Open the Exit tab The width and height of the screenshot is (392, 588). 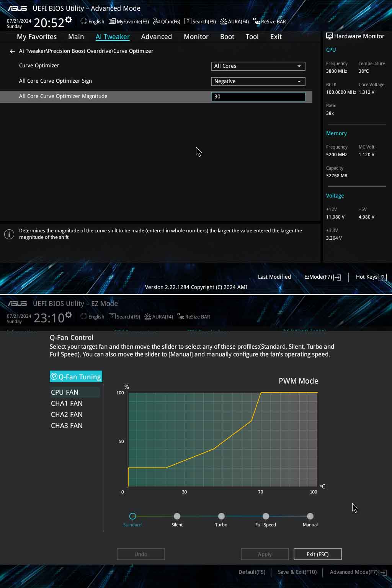click(276, 37)
